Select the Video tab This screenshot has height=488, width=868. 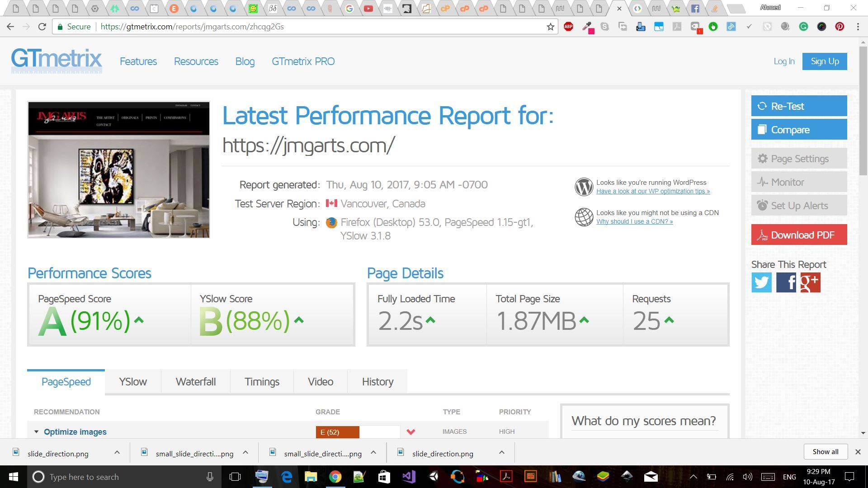(321, 382)
